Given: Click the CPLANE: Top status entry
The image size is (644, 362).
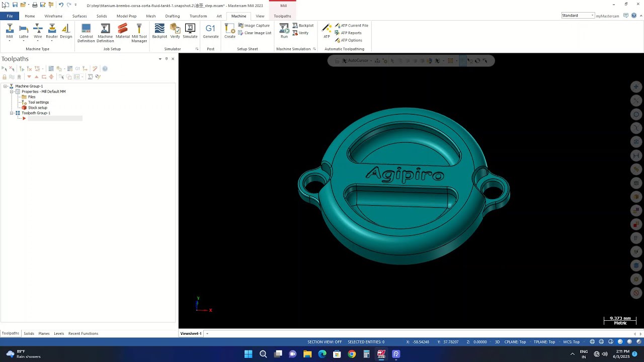Looking at the screenshot, I should 515,342.
